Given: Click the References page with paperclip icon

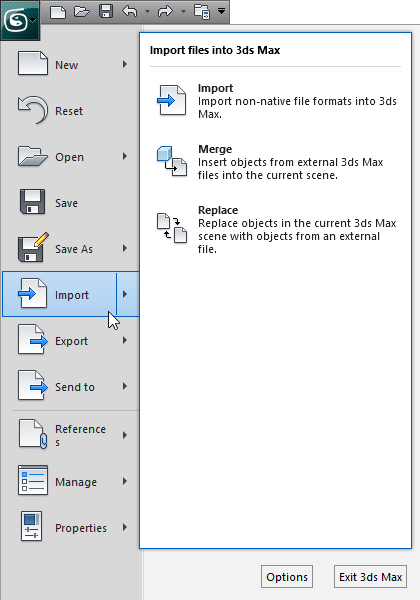Looking at the screenshot, I should coord(33,434).
